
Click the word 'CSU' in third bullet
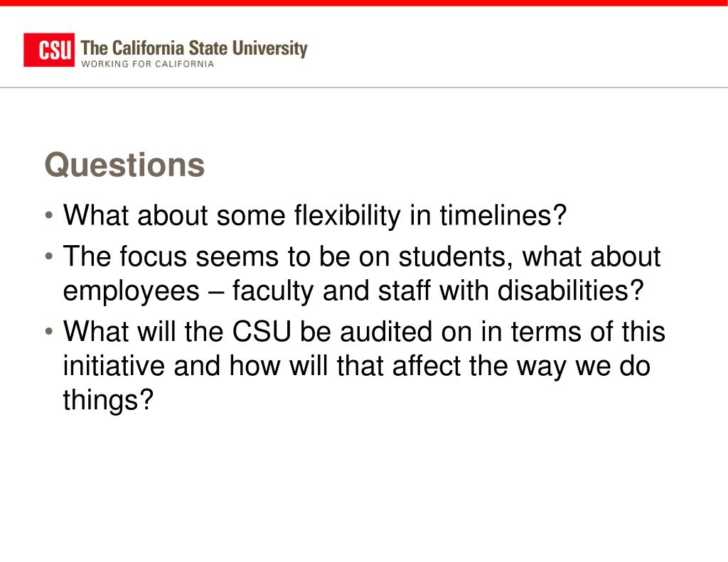[262, 332]
